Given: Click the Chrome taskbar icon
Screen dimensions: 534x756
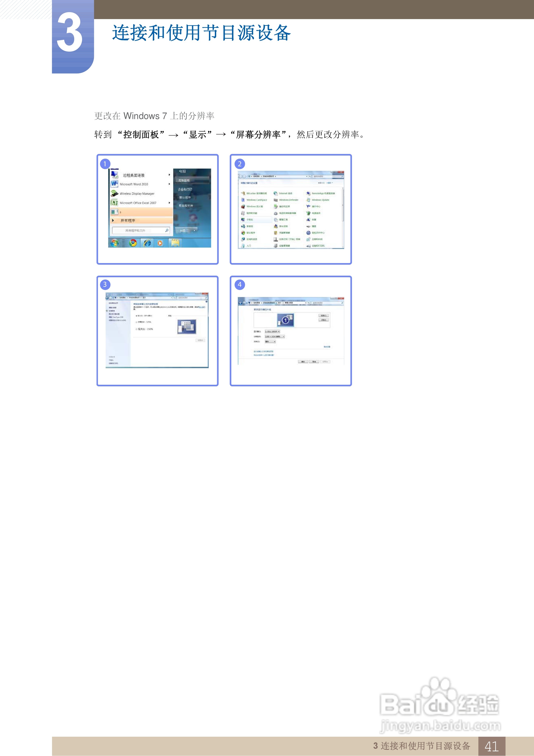Looking at the screenshot, I should tap(133, 243).
